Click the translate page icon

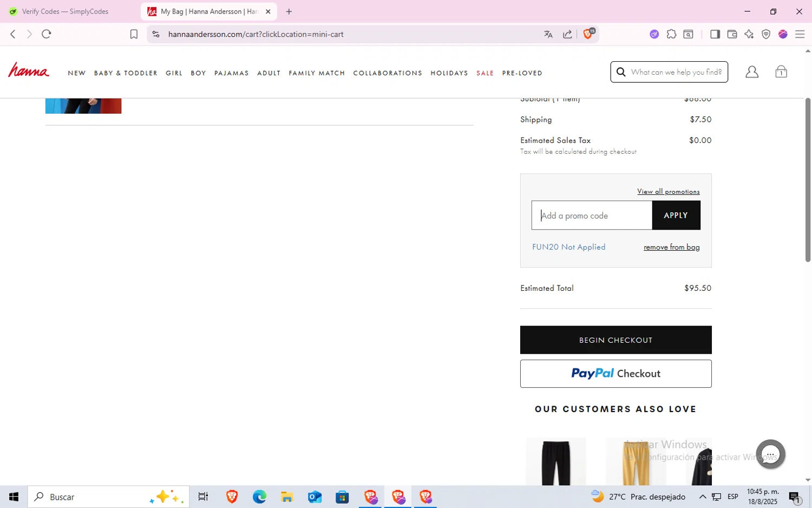point(548,34)
